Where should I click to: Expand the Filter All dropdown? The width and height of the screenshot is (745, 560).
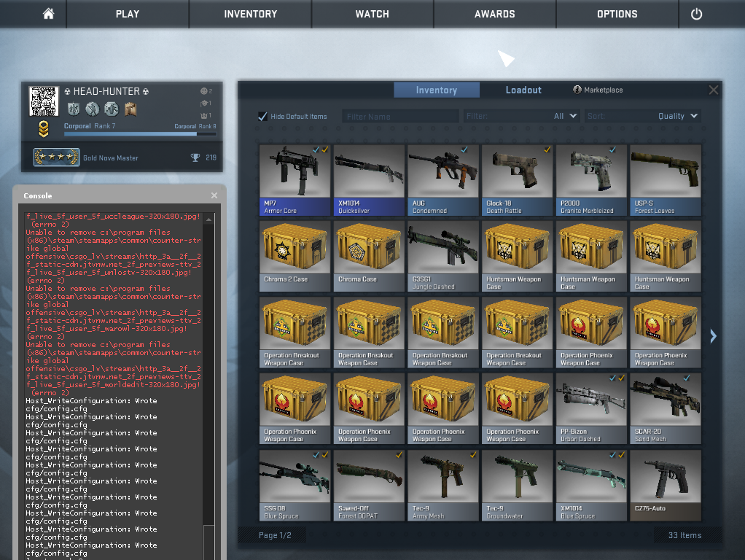pyautogui.click(x=521, y=117)
